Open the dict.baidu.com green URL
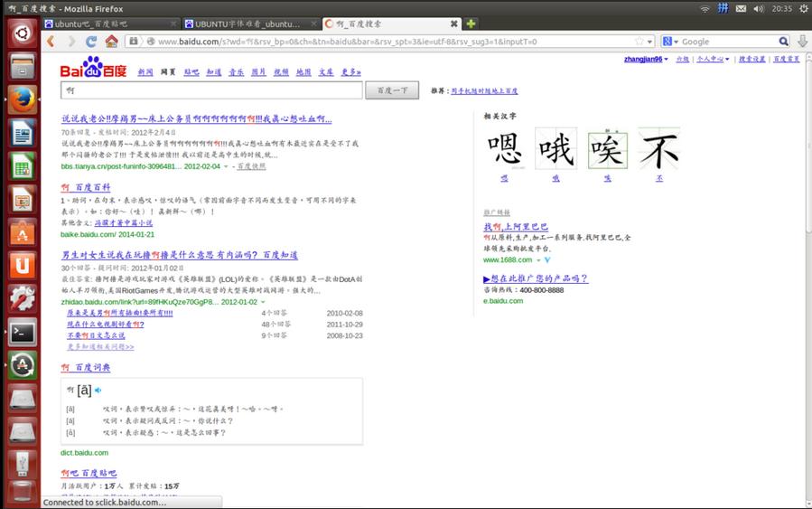Screen dimensions: 812x509 click(x=84, y=453)
